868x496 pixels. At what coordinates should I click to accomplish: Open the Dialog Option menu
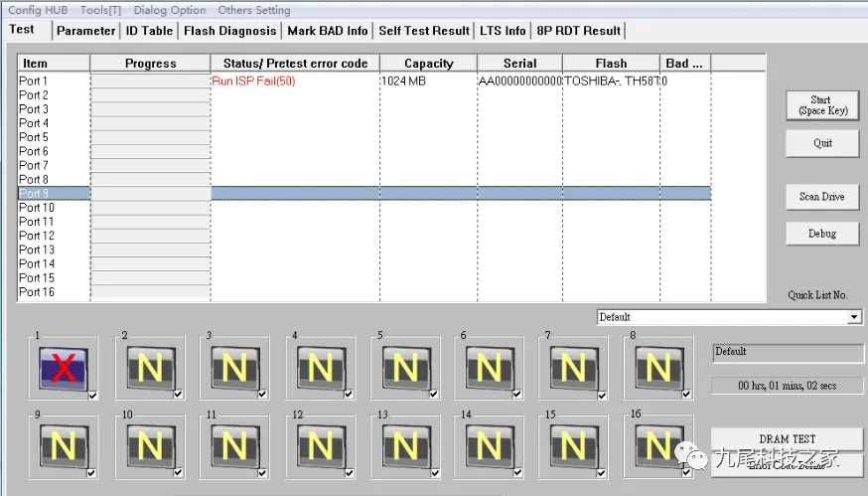click(x=170, y=10)
